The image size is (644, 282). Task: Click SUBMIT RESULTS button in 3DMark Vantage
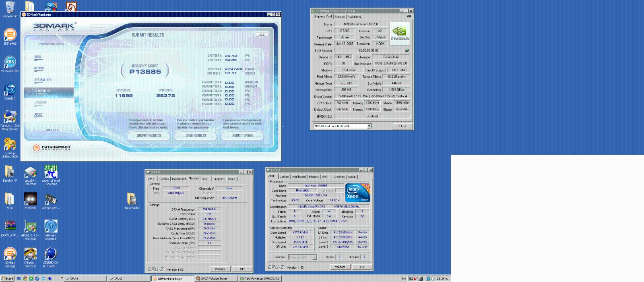(149, 135)
